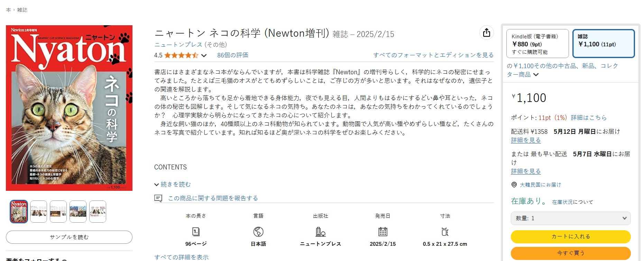Click the CONTENTS heading text
Screen dimensions: 644x261
171,167
